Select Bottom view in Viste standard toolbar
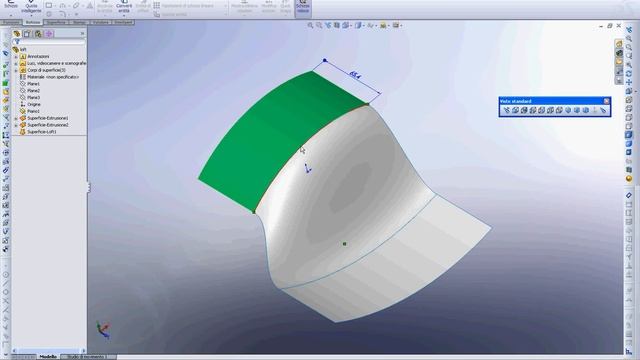Screen dimensions: 640x360 pos(559,110)
